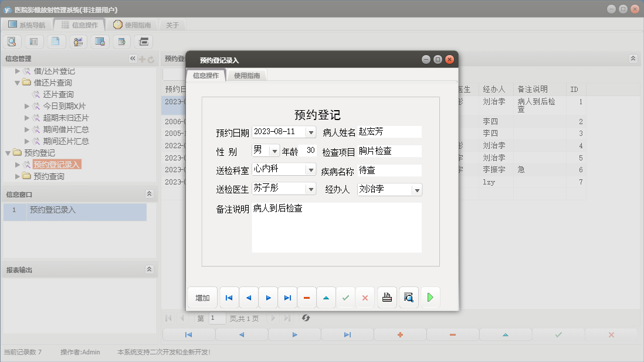Jump to the first record in the dialog
Screen dimensions: 644x362
[x=229, y=297]
